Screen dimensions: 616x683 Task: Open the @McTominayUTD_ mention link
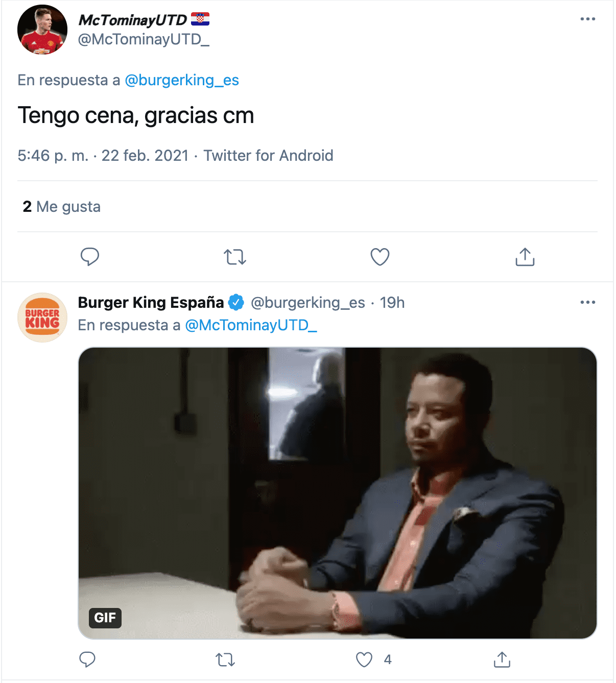(251, 325)
